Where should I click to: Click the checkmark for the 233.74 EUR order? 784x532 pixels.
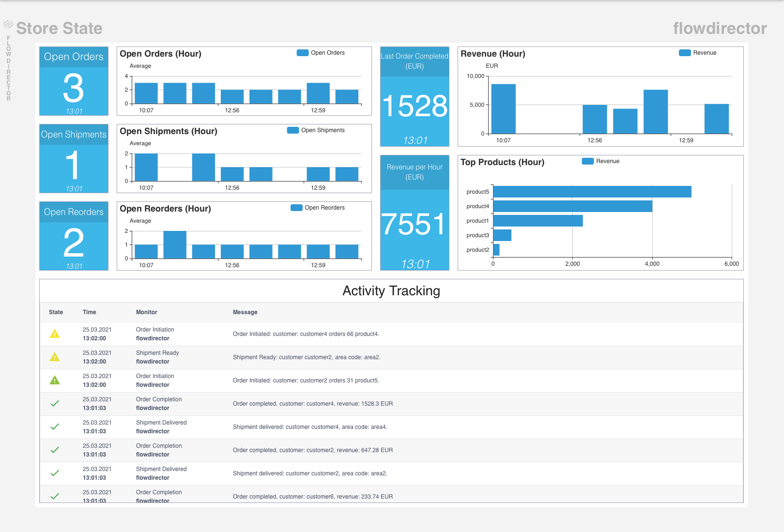pos(55,496)
